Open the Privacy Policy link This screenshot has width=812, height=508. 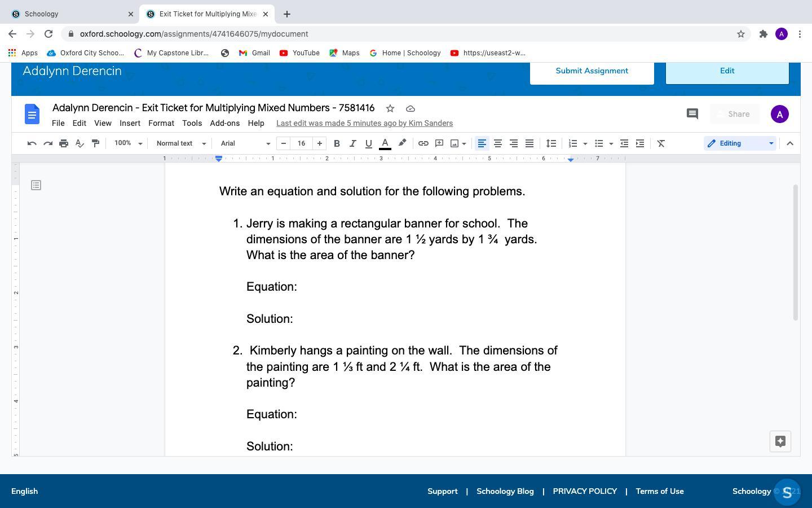coord(585,491)
